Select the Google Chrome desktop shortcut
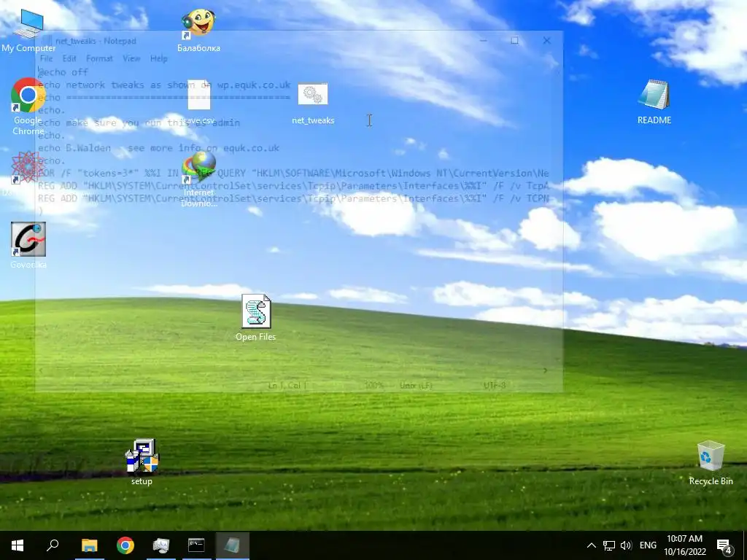Image resolution: width=747 pixels, height=560 pixels. pyautogui.click(x=28, y=106)
